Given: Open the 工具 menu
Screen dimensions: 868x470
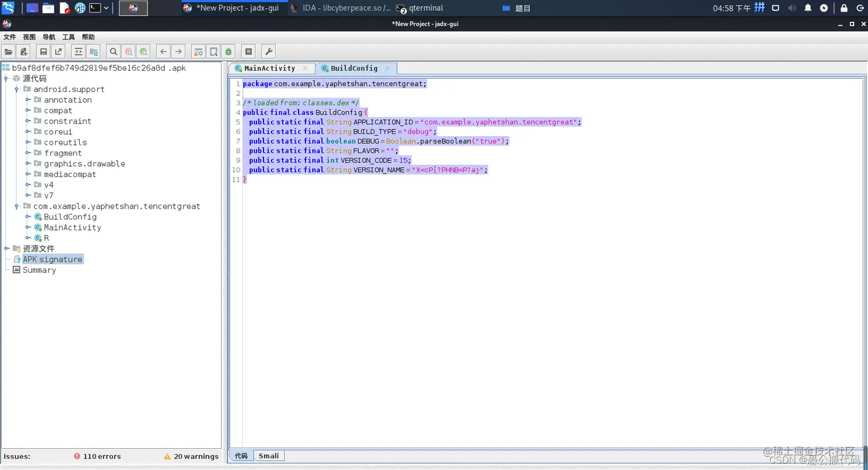Looking at the screenshot, I should [68, 37].
